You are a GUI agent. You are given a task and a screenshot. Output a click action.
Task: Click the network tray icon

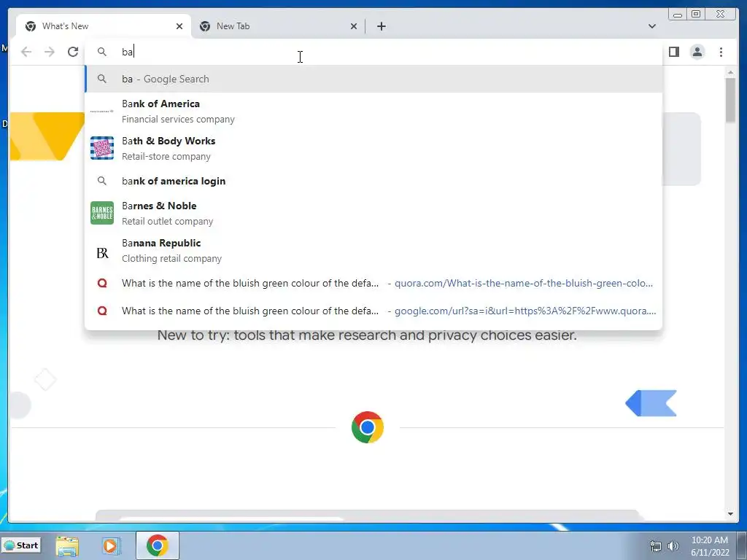[x=656, y=546]
